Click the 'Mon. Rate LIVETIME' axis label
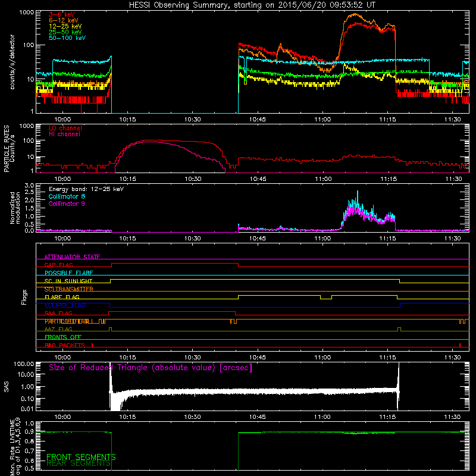Image resolution: width=476 pixels, height=476 pixels. pos(15,447)
